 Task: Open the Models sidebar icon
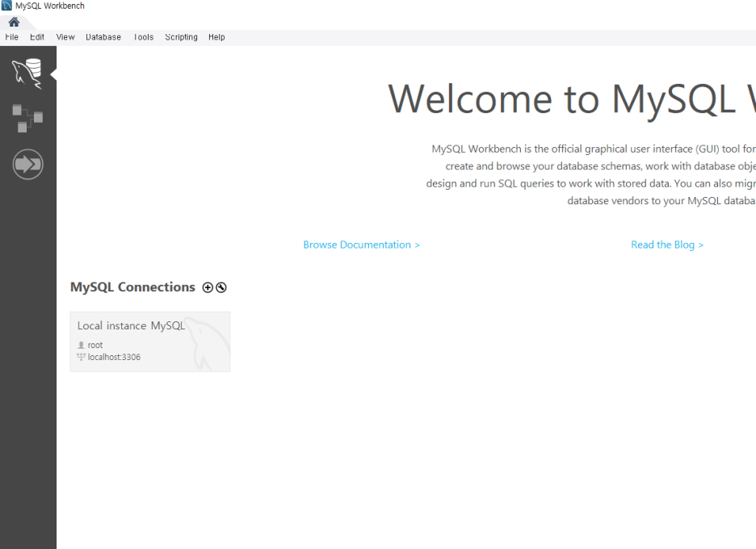coord(27,118)
